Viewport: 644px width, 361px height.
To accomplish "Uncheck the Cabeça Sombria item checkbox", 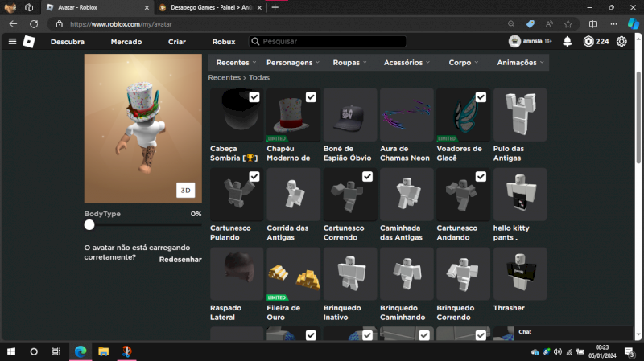I will coord(254,97).
